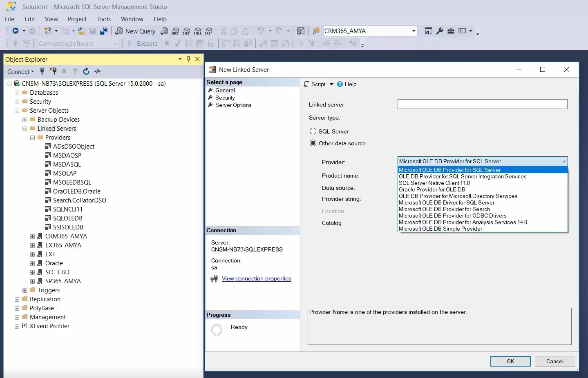The image size is (588, 378).
Task: Click the Navigate Backward arrow icon
Action: pos(16,31)
